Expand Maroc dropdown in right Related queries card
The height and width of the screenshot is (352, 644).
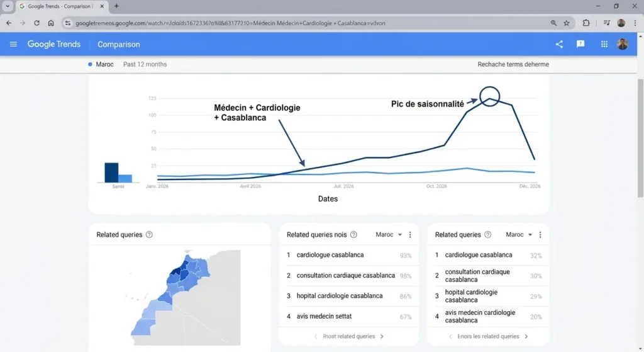[x=519, y=234]
